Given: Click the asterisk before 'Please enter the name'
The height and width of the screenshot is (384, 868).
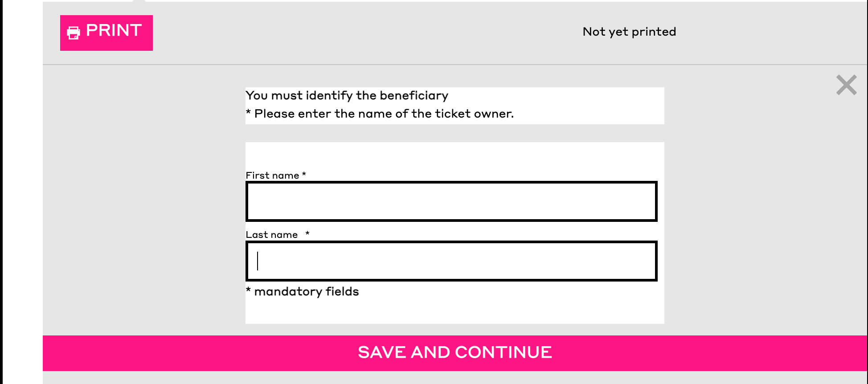Looking at the screenshot, I should [x=248, y=112].
